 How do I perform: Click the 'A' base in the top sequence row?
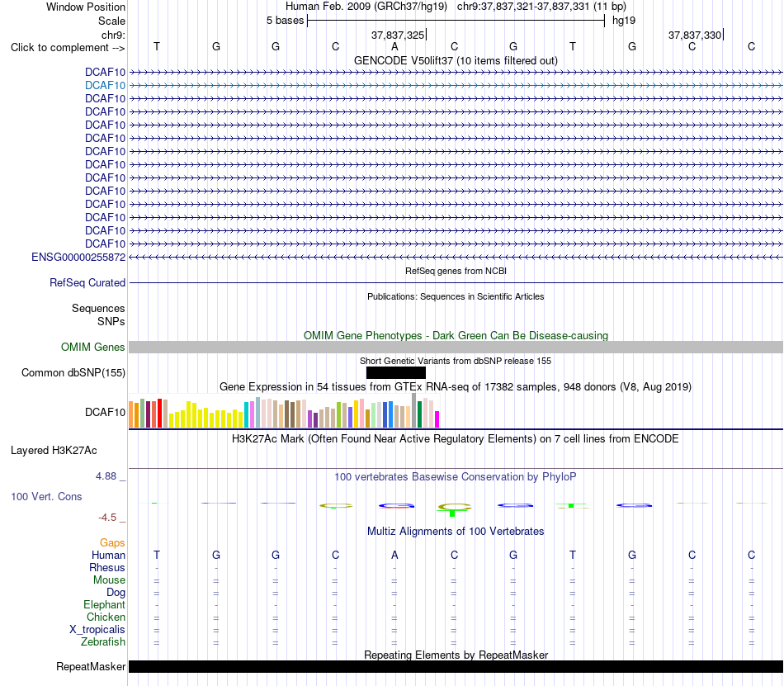tap(394, 46)
